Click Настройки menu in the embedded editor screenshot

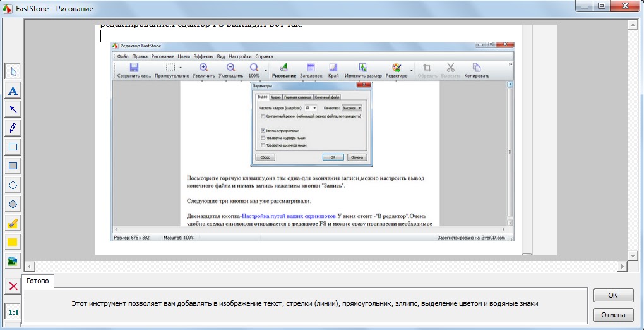[240, 56]
